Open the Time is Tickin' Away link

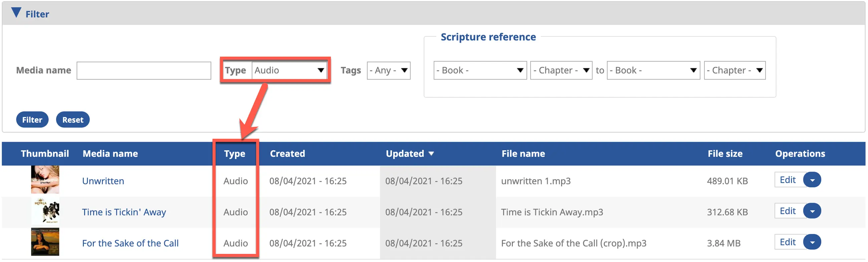pos(124,212)
